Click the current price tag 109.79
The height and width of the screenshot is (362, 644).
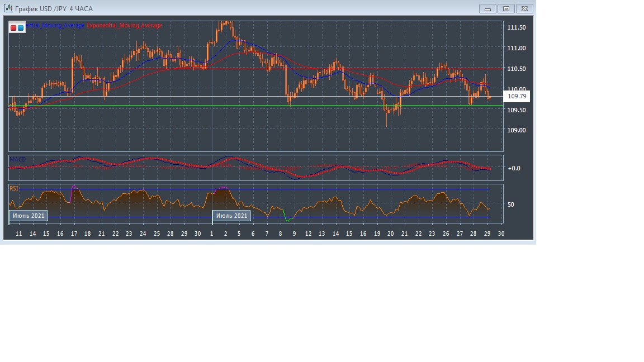[517, 97]
